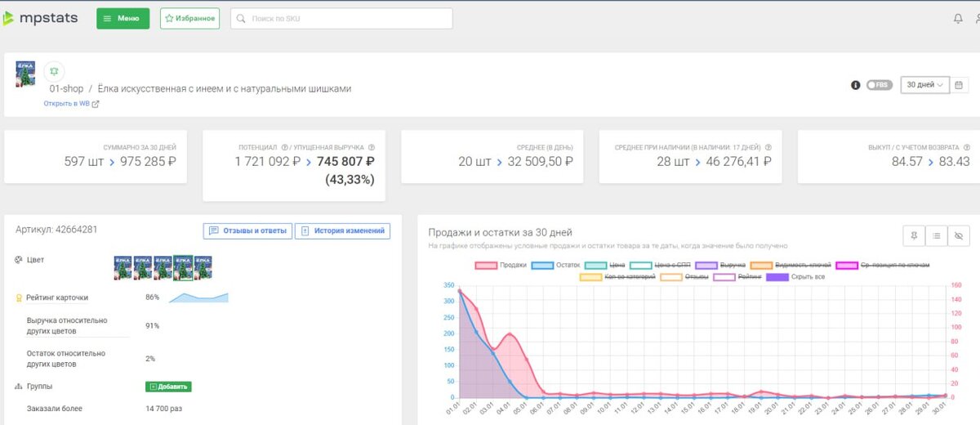The width and height of the screenshot is (980, 425).
Task: Follow the Открыть в WB link
Action: tap(72, 104)
